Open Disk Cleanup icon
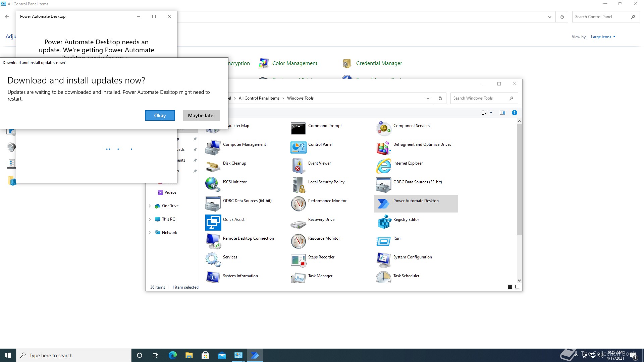Image resolution: width=644 pixels, height=362 pixels. [213, 166]
